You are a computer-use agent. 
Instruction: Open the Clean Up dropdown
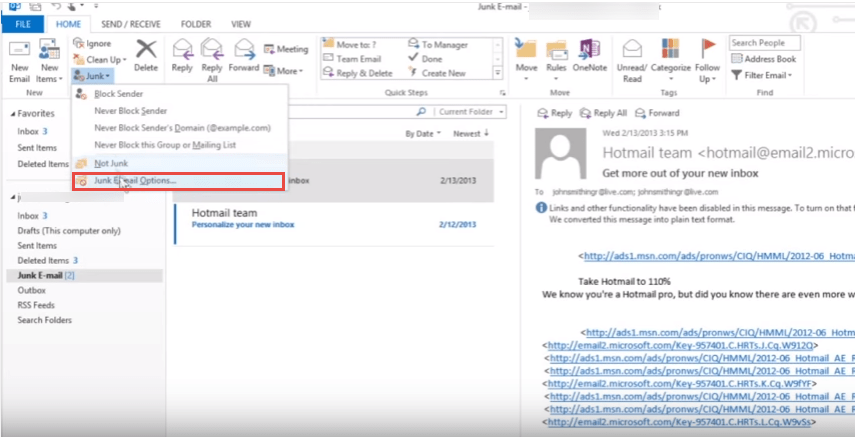coord(100,59)
